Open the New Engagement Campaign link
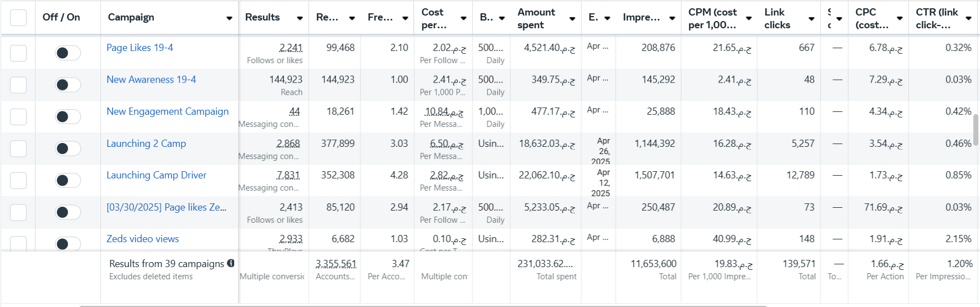980x307 pixels. [x=168, y=111]
